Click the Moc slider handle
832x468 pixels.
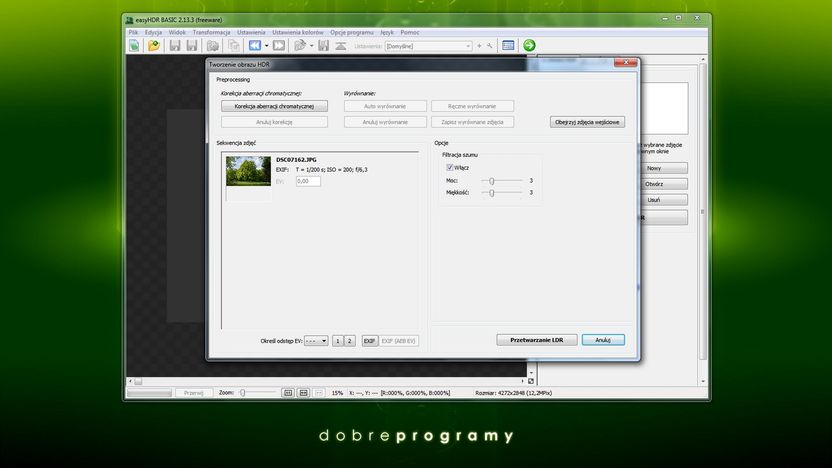click(x=492, y=181)
